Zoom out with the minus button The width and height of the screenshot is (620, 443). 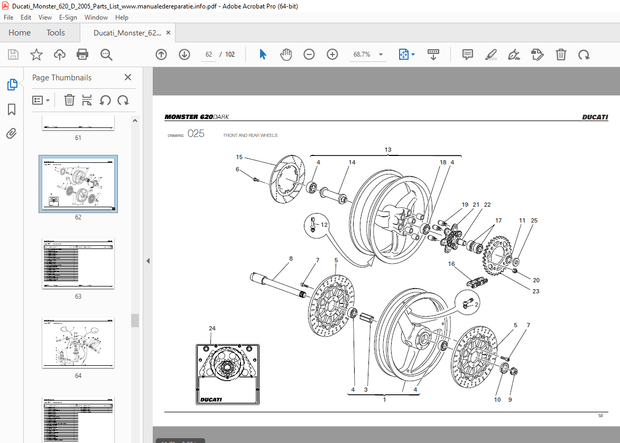(x=309, y=54)
